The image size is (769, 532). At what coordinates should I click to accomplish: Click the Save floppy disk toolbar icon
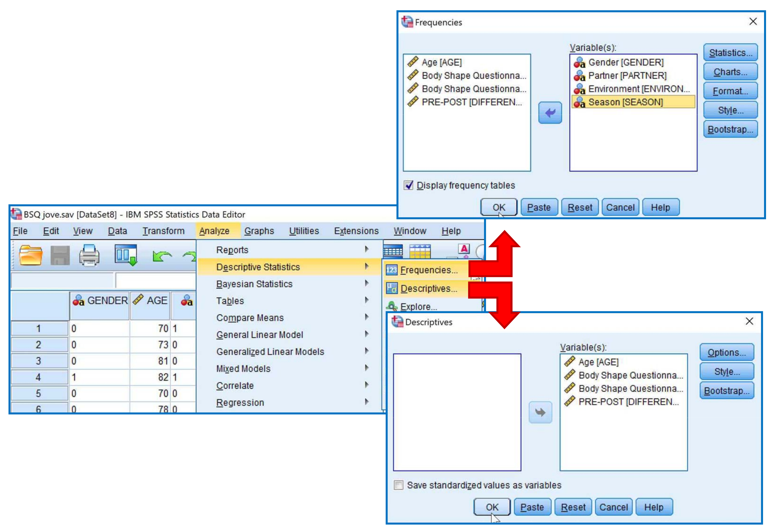coord(60,255)
